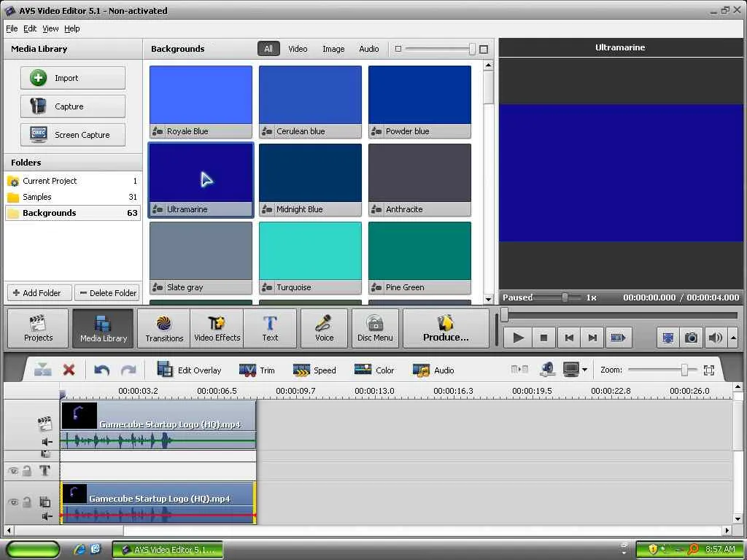Open the Voice recording tool
The image size is (747, 560).
pos(324,328)
